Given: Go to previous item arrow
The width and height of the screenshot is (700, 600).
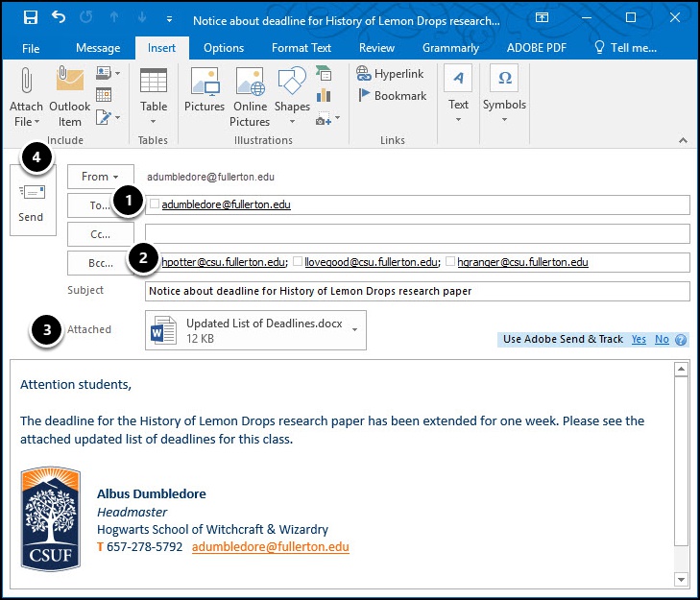Looking at the screenshot, I should [114, 17].
